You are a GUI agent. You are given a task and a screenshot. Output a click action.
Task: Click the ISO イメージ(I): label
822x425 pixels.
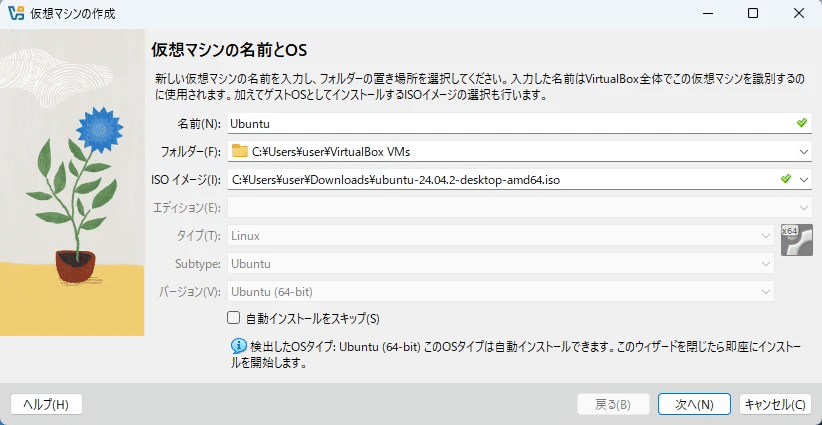187,180
